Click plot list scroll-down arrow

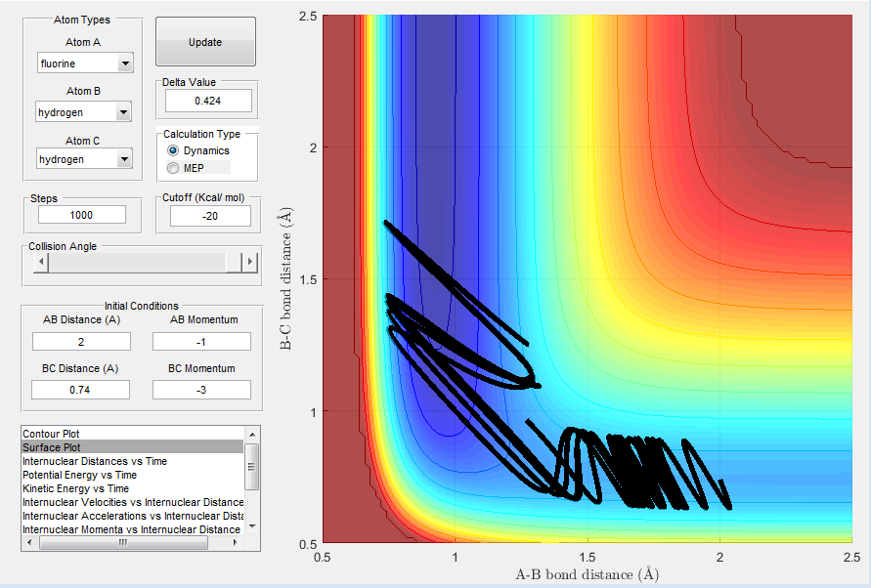(251, 525)
